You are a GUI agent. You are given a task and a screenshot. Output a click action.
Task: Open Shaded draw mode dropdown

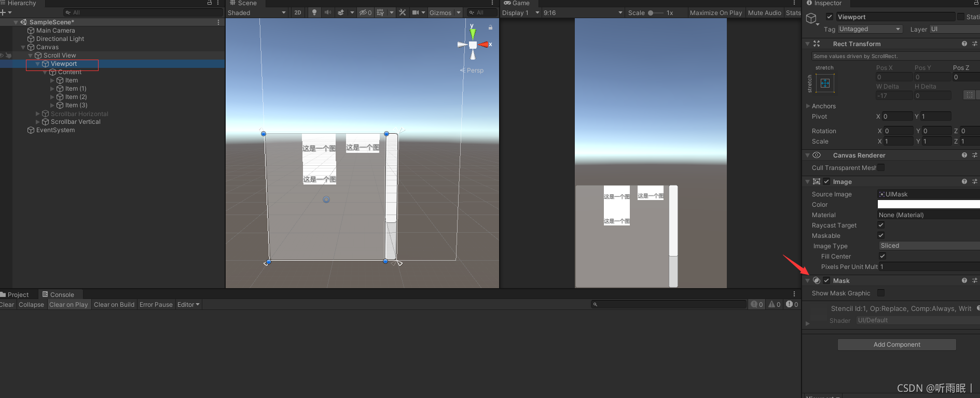point(257,13)
